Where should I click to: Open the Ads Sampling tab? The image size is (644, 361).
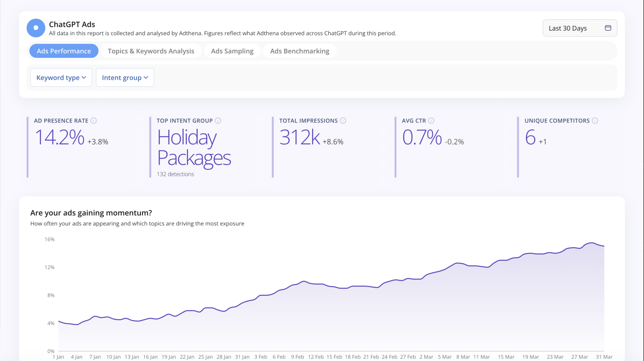tap(232, 51)
